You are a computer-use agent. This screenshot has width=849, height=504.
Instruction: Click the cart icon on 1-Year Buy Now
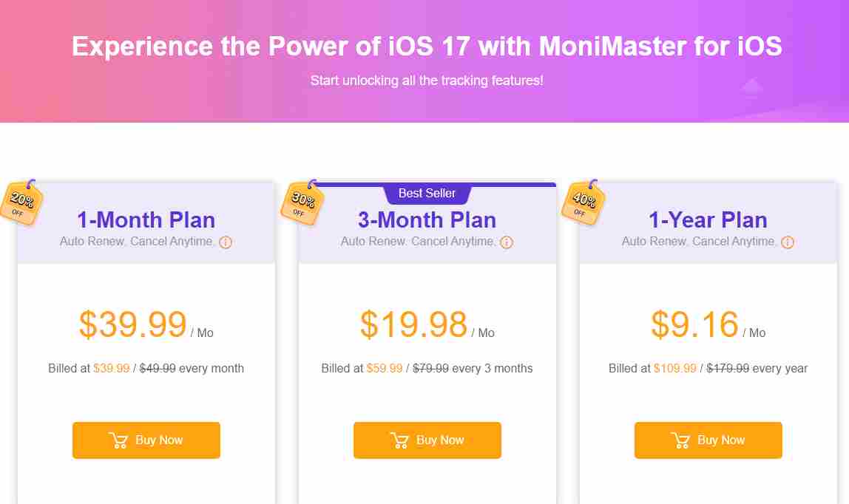point(680,440)
